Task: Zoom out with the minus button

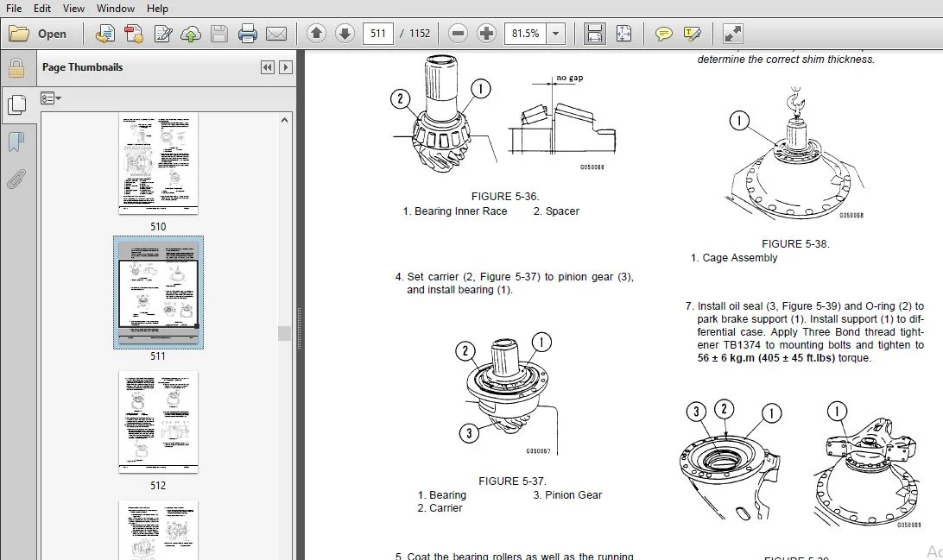Action: coord(458,33)
